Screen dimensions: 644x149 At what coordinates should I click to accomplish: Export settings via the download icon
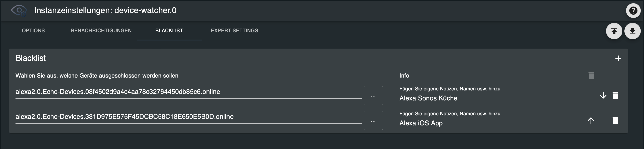(633, 31)
